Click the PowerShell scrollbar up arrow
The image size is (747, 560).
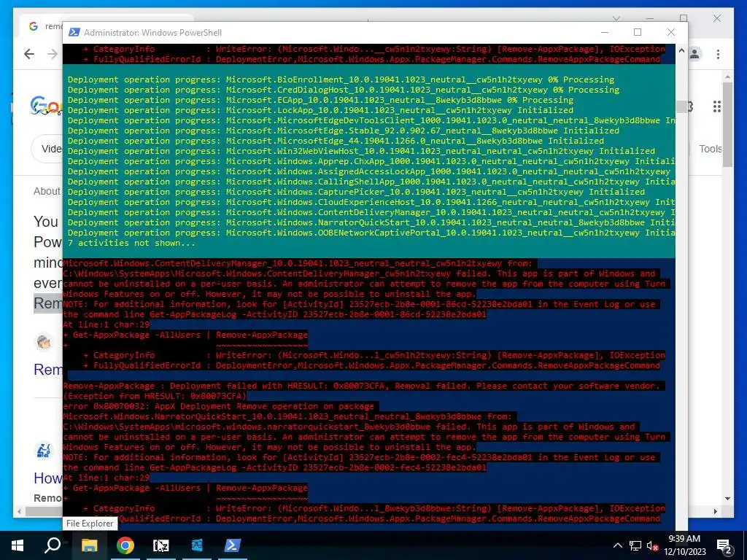[x=681, y=50]
